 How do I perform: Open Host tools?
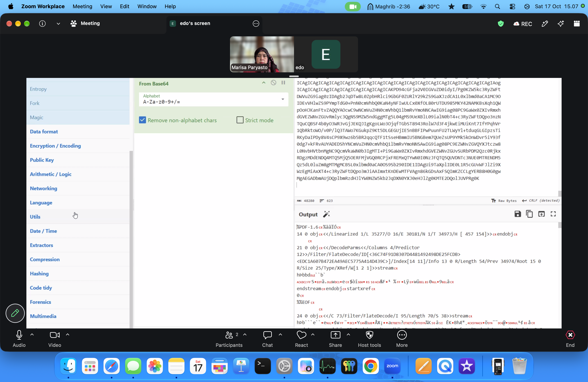pos(369,339)
